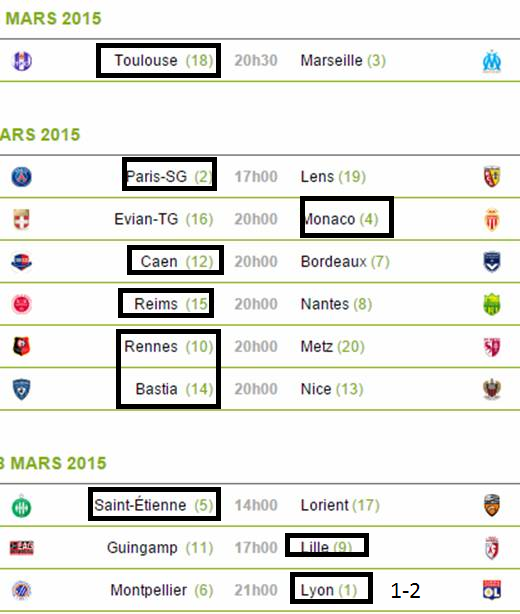Open the Metz (20) team link
The width and height of the screenshot is (520, 614).
click(332, 347)
